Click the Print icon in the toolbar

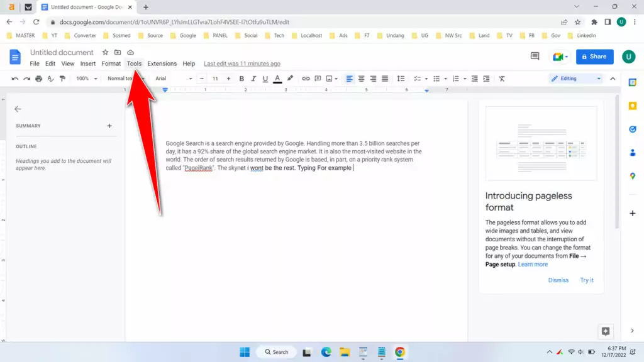38,78
